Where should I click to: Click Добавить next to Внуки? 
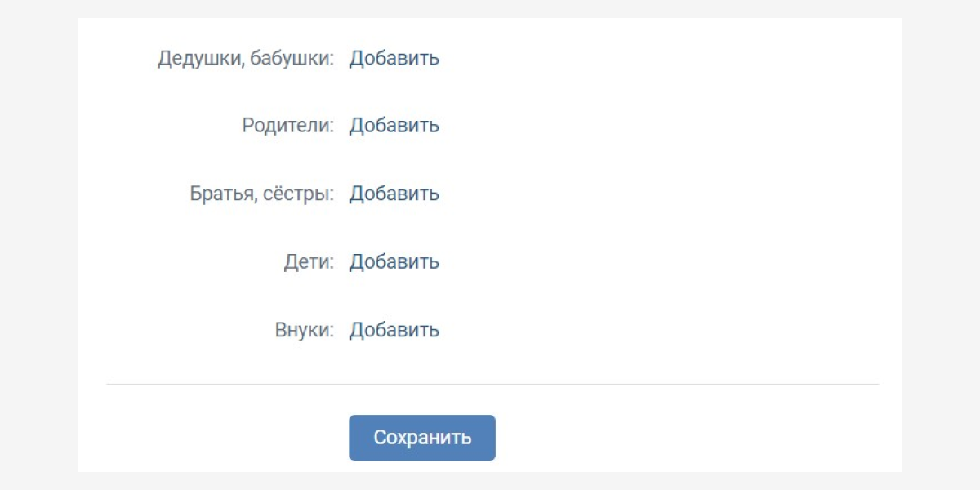(x=394, y=330)
